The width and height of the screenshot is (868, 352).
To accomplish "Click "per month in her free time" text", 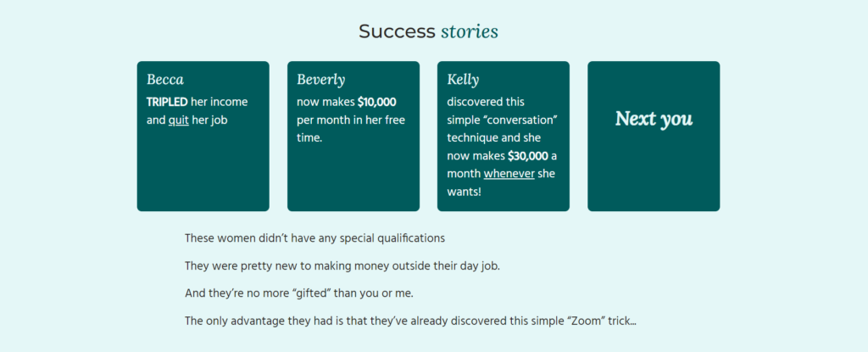I will (x=351, y=129).
